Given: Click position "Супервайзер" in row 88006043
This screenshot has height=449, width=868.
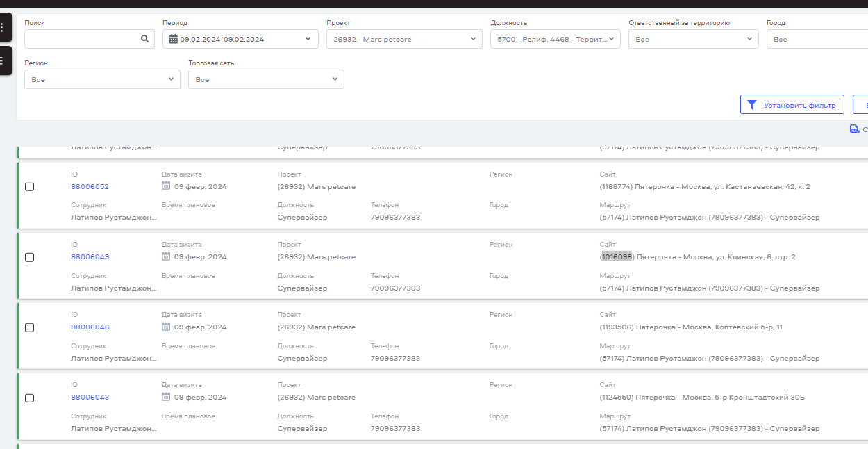Looking at the screenshot, I should click(x=302, y=428).
